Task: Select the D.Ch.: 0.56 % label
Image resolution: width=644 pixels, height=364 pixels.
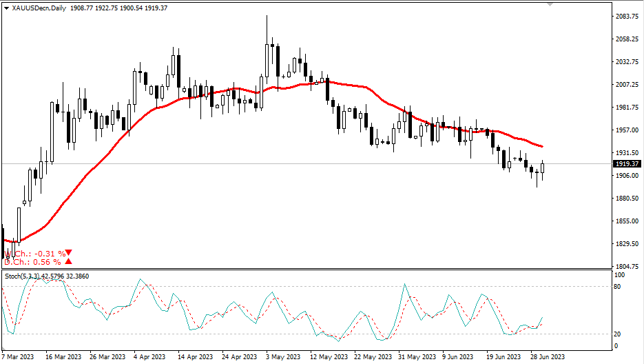Action: 32,261
